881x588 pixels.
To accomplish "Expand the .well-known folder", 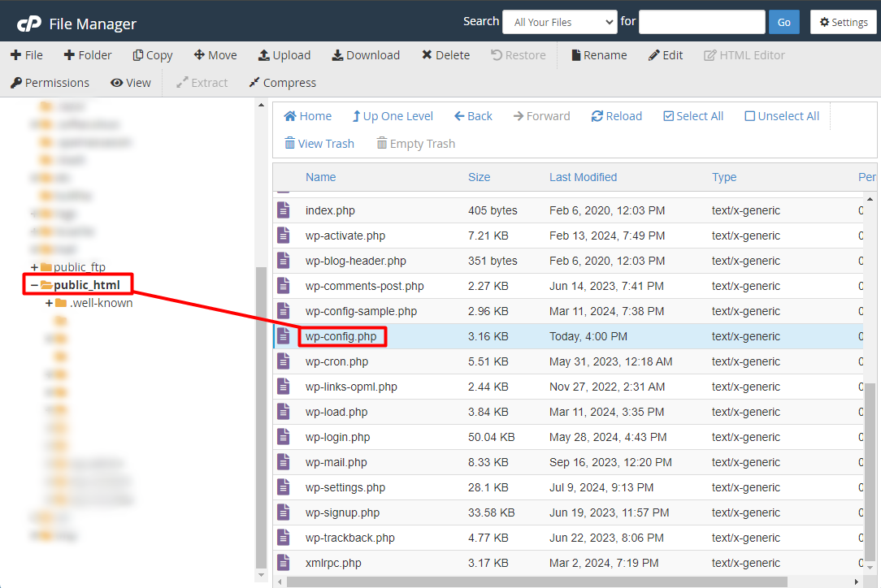I will pos(49,303).
